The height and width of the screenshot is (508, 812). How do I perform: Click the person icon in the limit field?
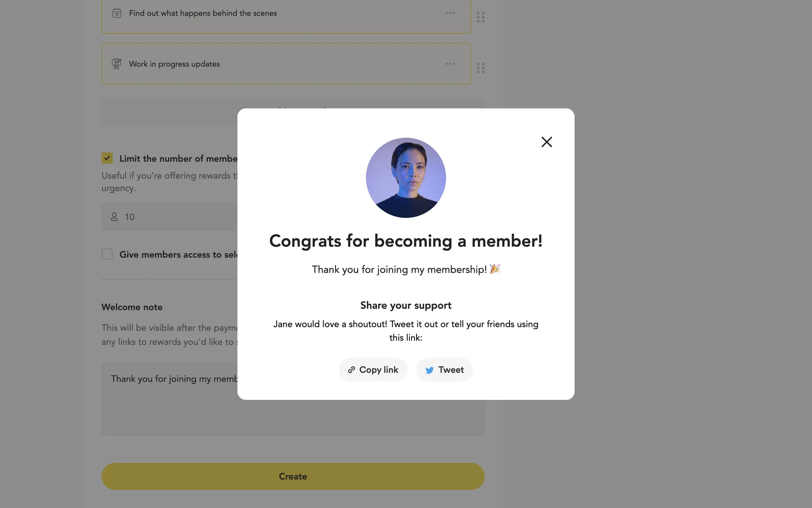[114, 217]
